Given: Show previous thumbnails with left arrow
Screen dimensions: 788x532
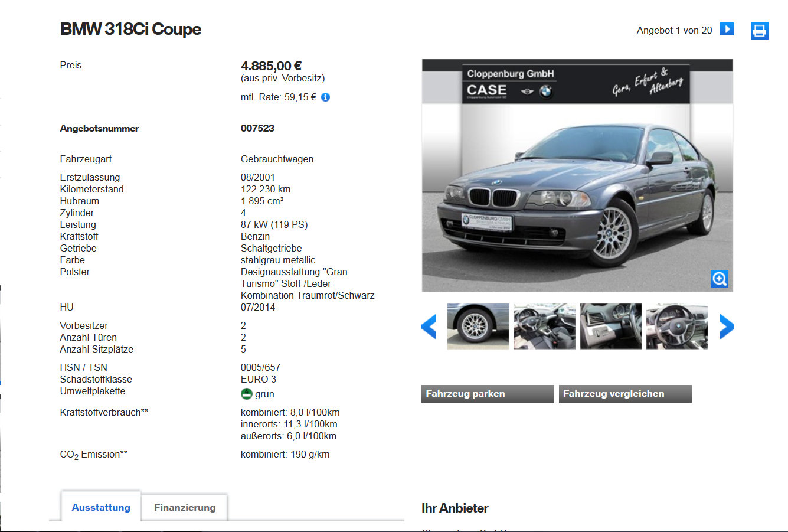Looking at the screenshot, I should [x=429, y=326].
